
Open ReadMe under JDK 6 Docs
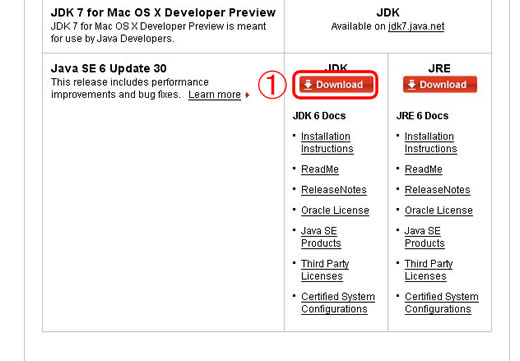point(320,169)
